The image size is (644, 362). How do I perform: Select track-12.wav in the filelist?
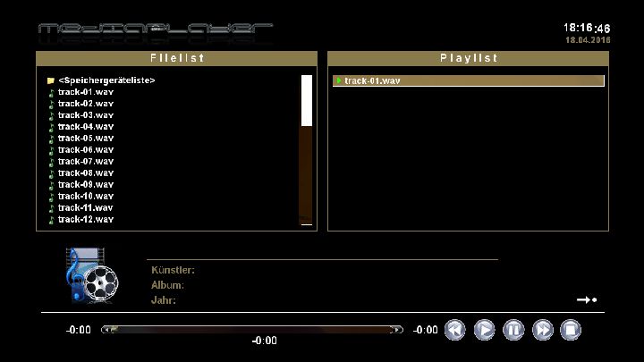tap(86, 219)
